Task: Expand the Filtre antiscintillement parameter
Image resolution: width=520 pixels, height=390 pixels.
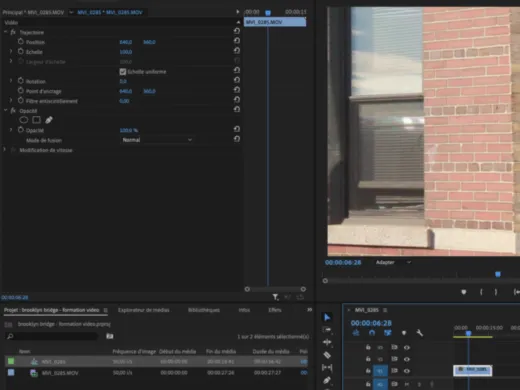Action: click(11, 100)
